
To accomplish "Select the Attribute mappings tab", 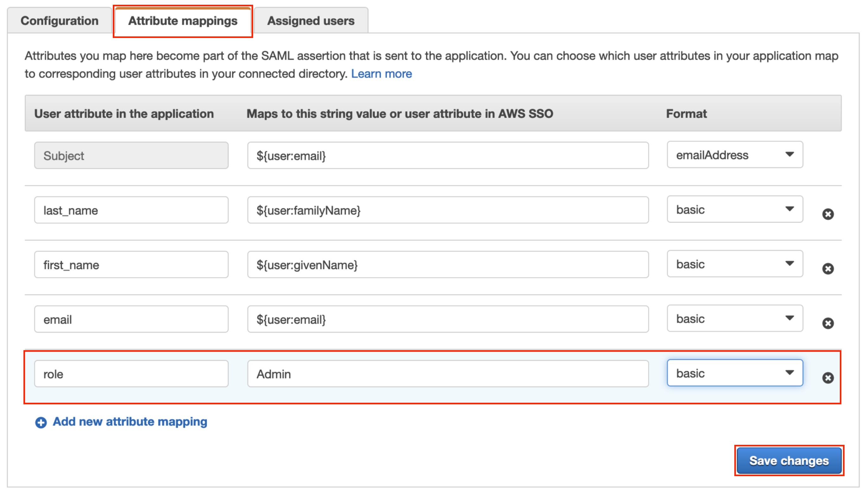I will point(182,21).
